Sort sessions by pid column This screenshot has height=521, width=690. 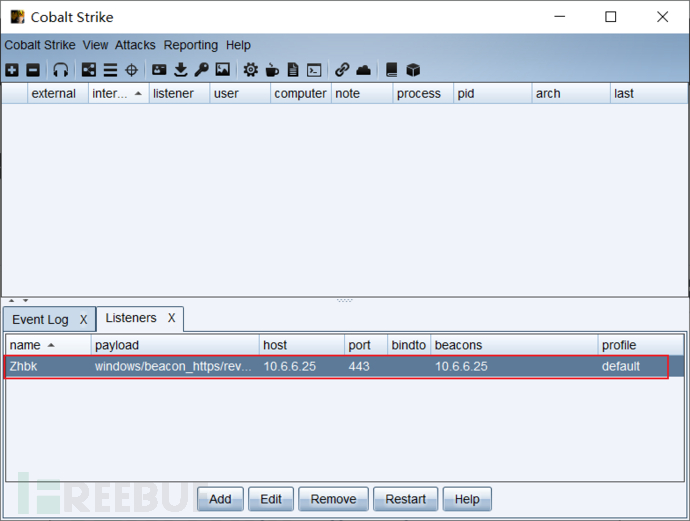pyautogui.click(x=492, y=93)
